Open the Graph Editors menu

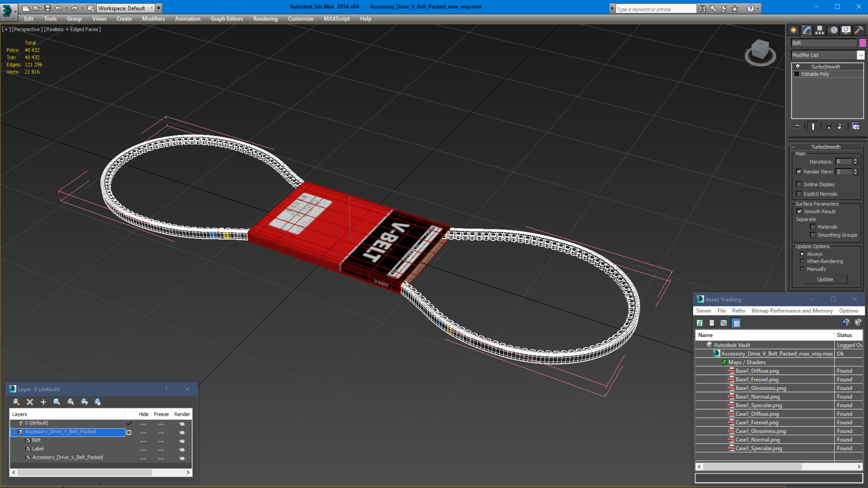(227, 19)
